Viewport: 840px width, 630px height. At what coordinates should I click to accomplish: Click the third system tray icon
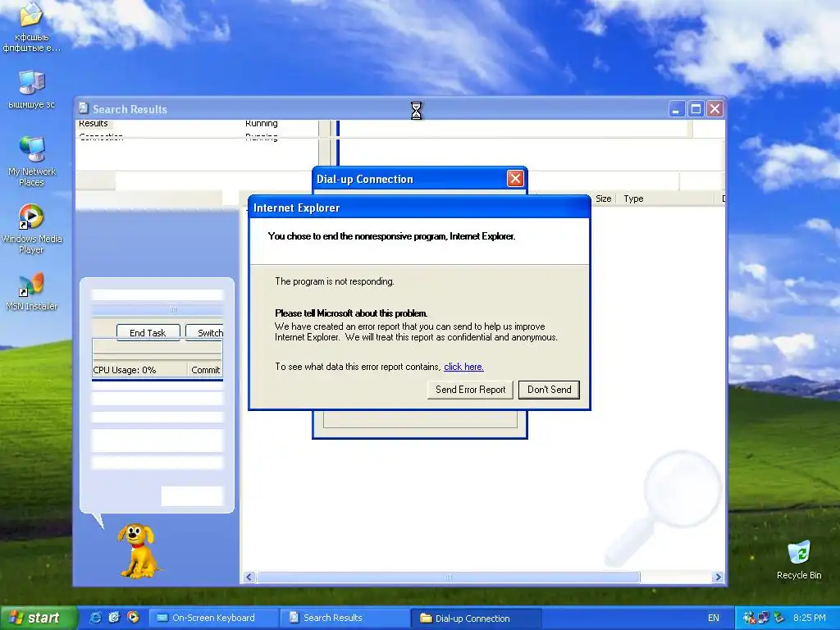coord(778,618)
